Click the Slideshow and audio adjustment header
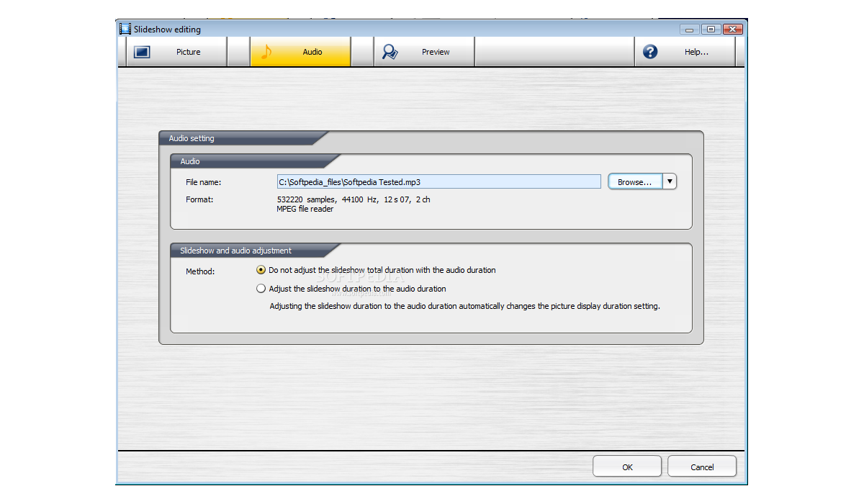The image size is (864, 504). (254, 251)
